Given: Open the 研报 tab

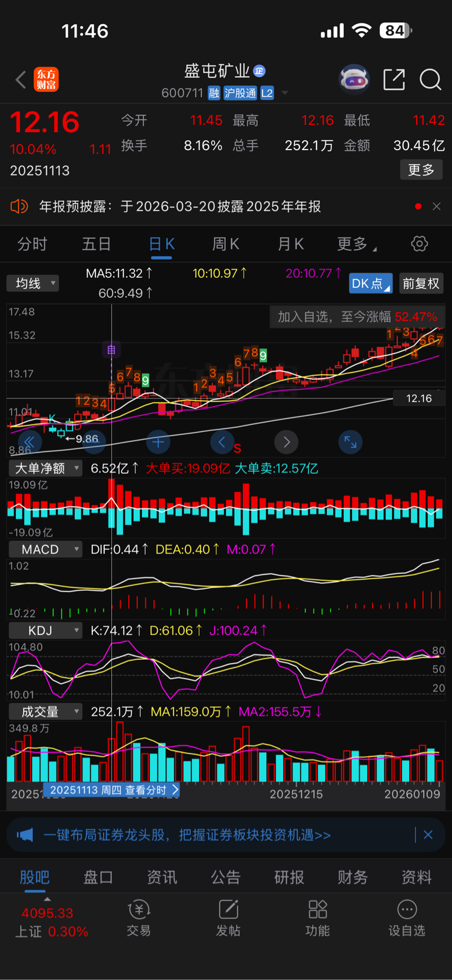Looking at the screenshot, I should point(289,877).
